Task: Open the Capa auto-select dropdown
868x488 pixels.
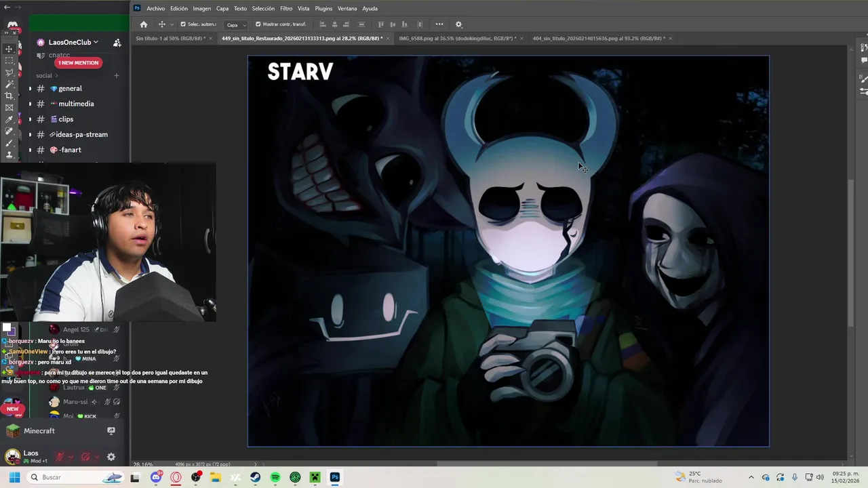Action: (236, 25)
